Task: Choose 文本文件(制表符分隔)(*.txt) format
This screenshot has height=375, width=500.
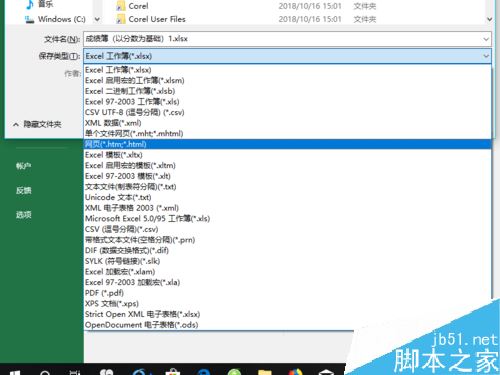Action: click(288, 187)
